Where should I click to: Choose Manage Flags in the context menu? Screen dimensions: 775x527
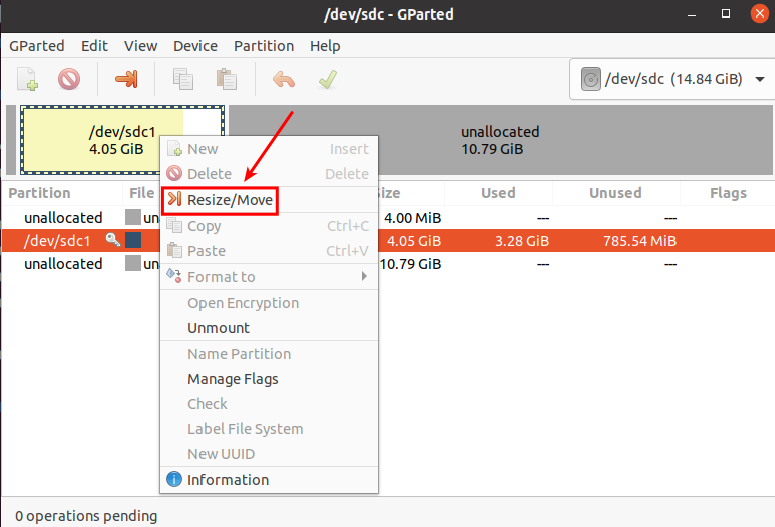pyautogui.click(x=269, y=379)
